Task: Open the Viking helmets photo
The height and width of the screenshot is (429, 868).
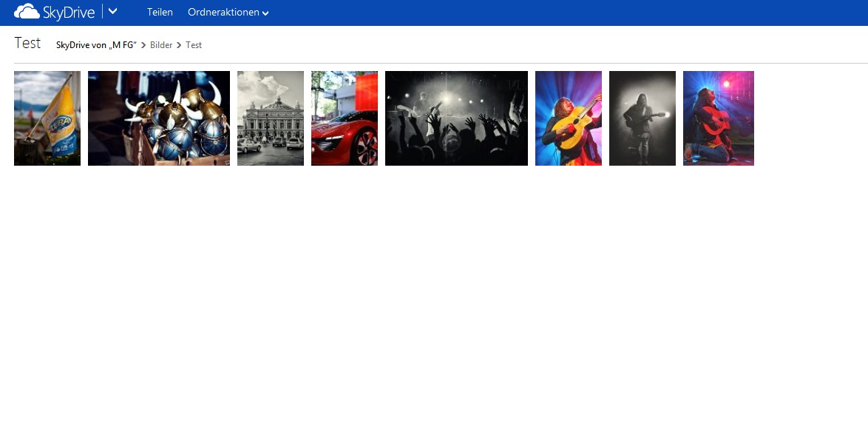Action: 159,118
